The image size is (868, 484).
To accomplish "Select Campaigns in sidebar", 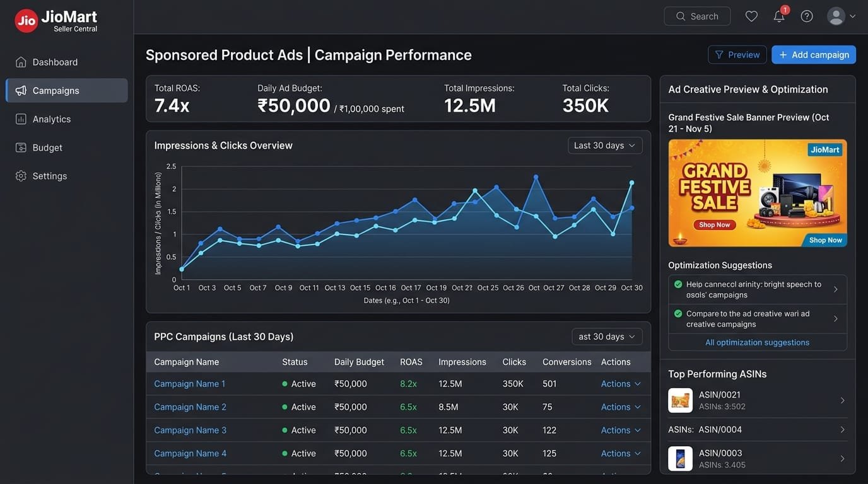I will (67, 90).
